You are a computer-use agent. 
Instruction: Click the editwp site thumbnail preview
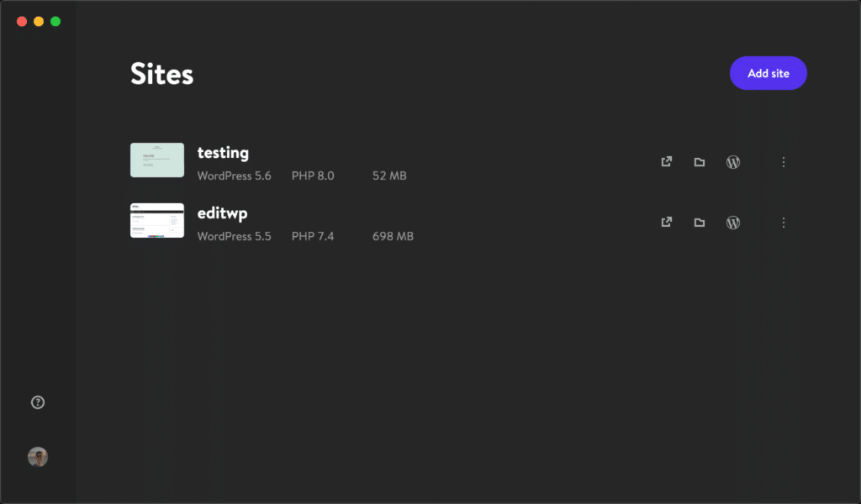[x=156, y=220]
